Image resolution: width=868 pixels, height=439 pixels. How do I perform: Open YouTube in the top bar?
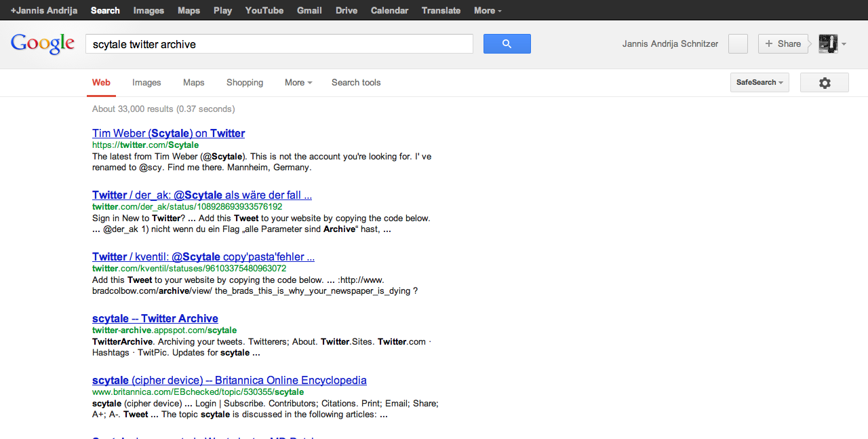[264, 10]
